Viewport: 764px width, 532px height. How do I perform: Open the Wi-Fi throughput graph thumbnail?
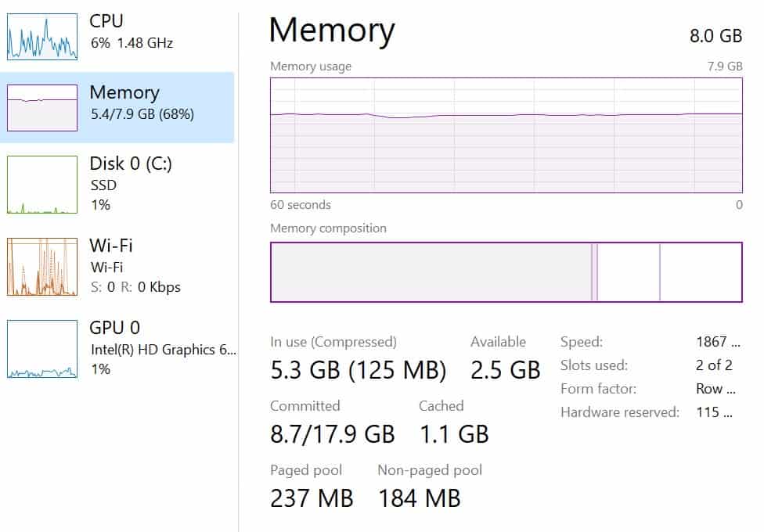[x=42, y=267]
